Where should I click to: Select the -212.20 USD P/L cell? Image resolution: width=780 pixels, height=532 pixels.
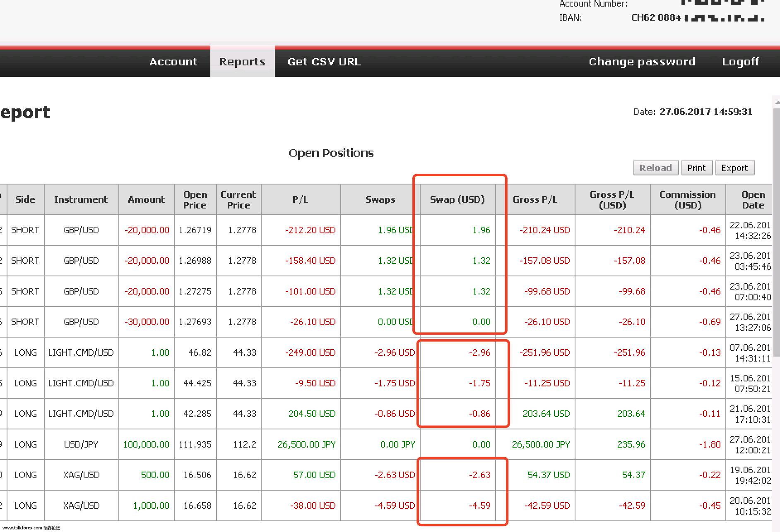301,230
